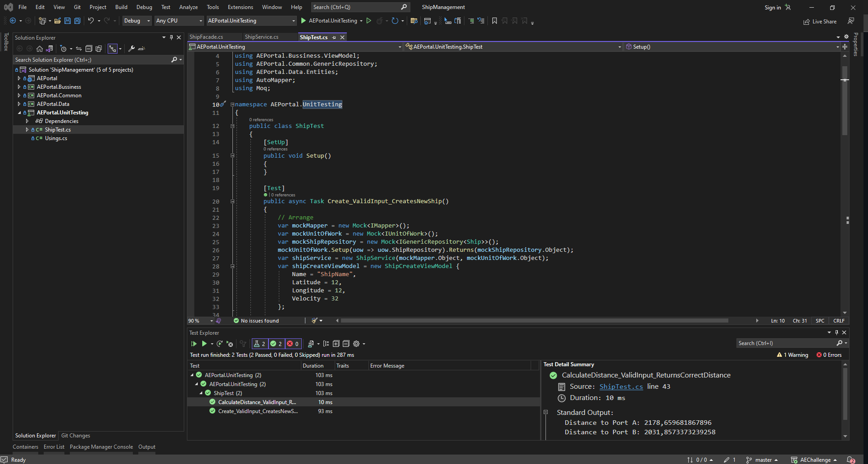Open the Debug menu
This screenshot has height=464, width=868.
pos(144,7)
